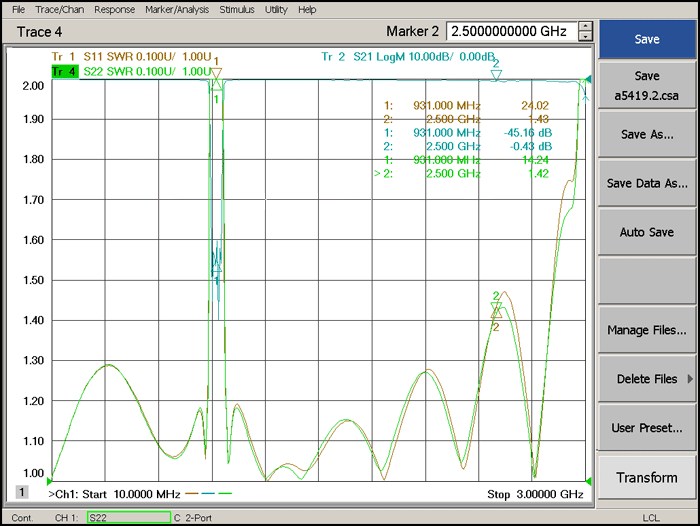Click the Transform softkey
The width and height of the screenshot is (700, 526).
tap(647, 477)
